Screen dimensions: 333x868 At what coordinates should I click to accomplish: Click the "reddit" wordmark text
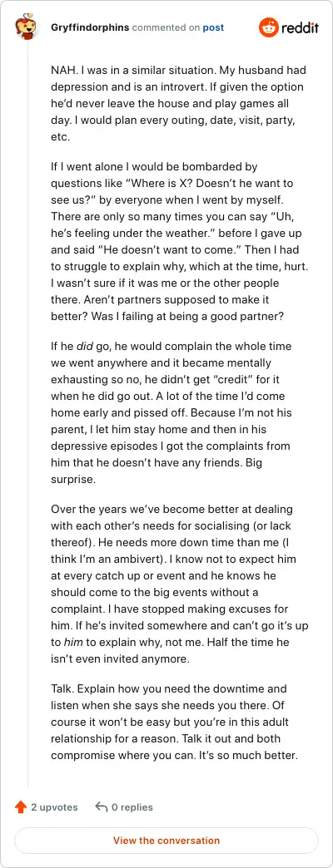point(300,27)
